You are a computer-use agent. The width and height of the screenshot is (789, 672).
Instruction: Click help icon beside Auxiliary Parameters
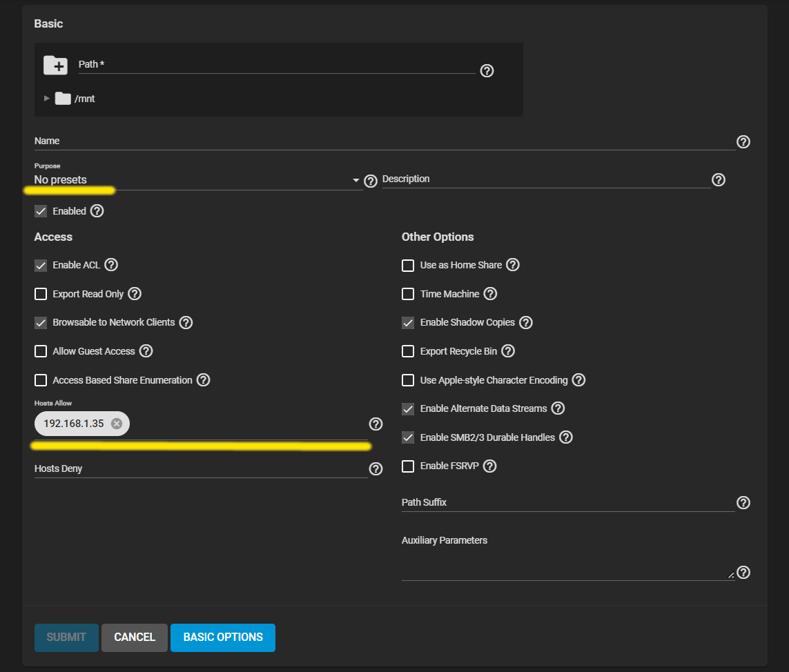tap(743, 573)
